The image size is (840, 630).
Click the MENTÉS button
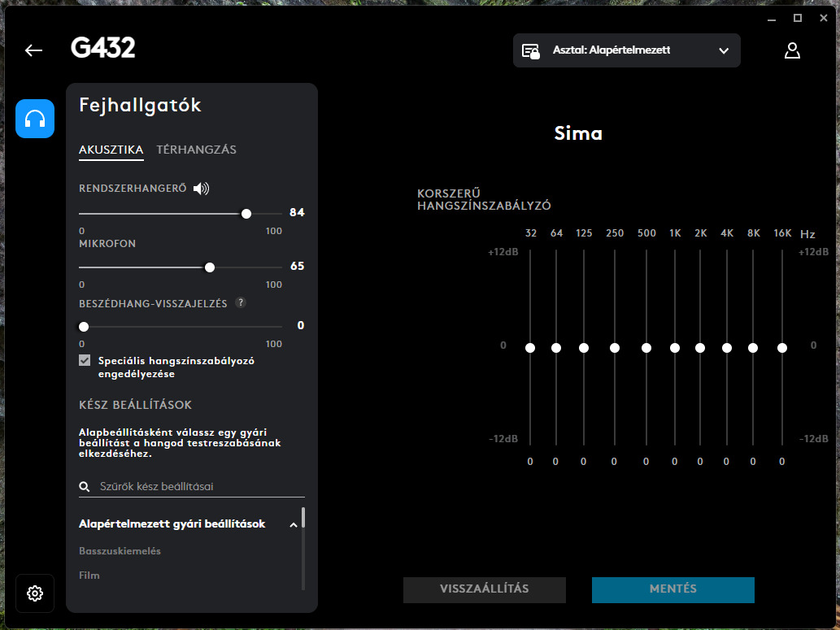[672, 589]
